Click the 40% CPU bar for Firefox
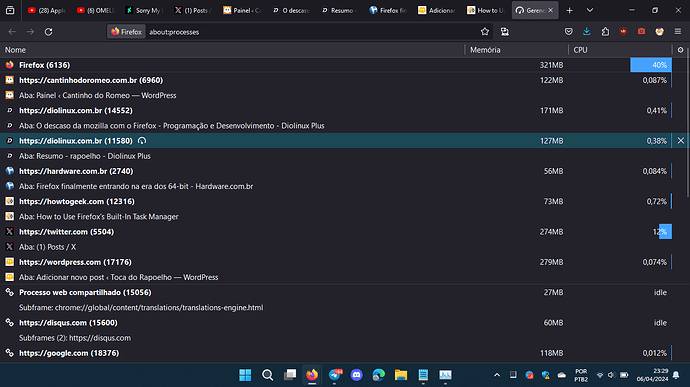 point(651,65)
